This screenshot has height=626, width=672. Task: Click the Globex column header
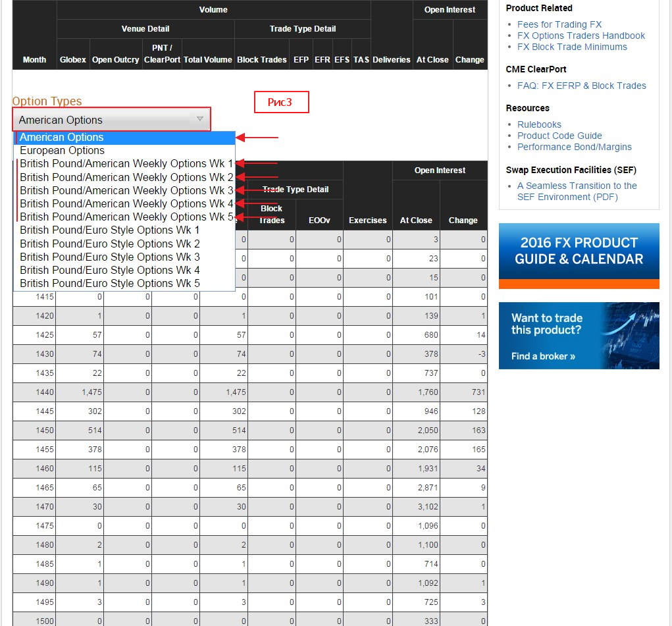coord(73,60)
